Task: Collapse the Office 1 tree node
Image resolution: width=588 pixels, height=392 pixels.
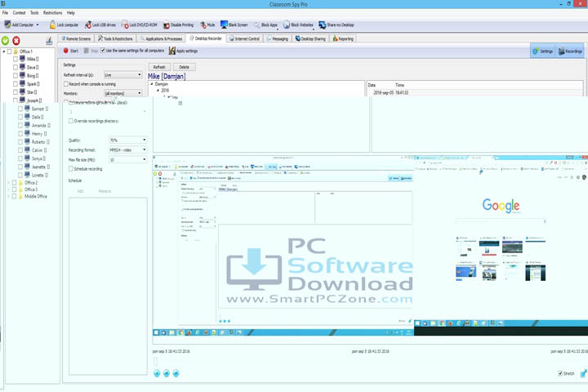Action: click(4, 51)
